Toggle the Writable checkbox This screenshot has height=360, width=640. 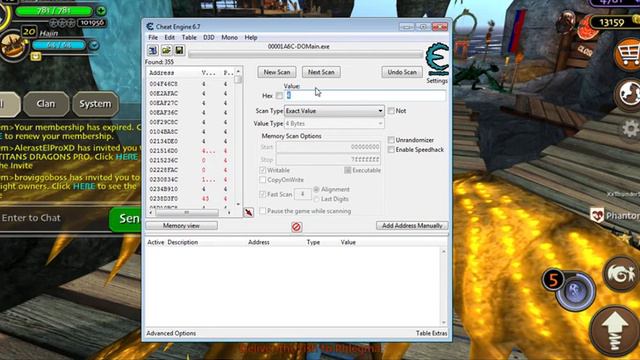tap(263, 170)
